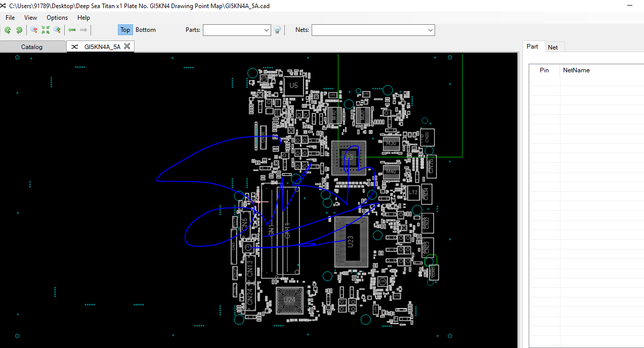Open the View menu

[x=30, y=17]
